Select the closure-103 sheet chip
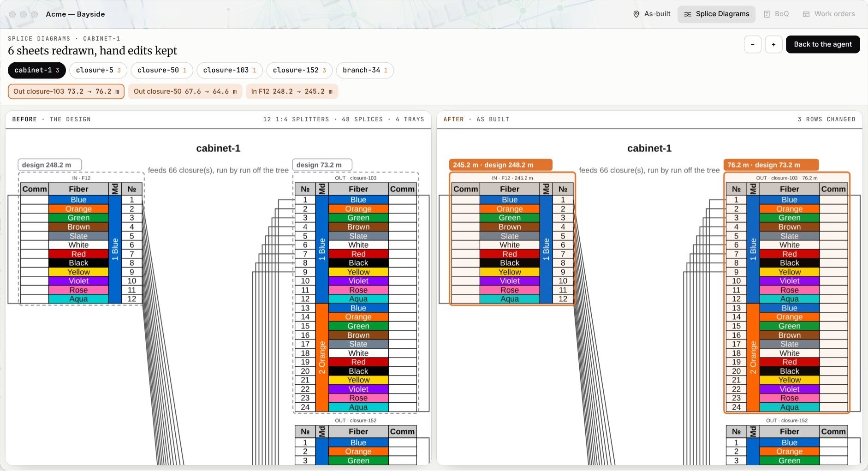Screen dimensions: 868x471 point(230,70)
